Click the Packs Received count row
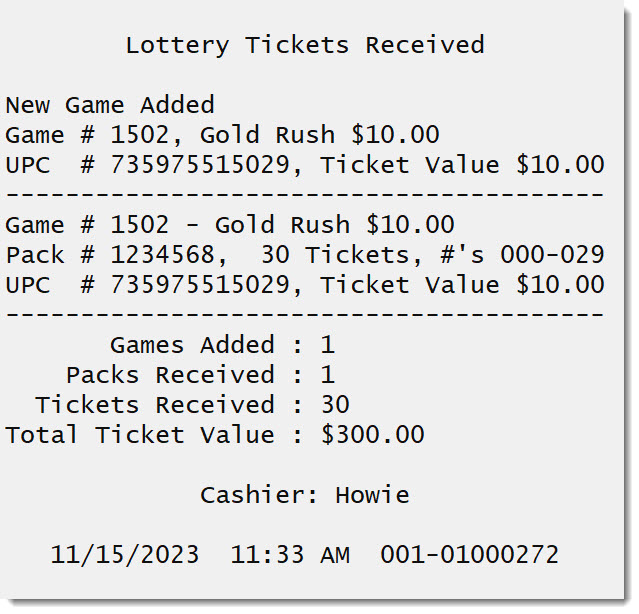This screenshot has width=639, height=614. click(x=200, y=375)
